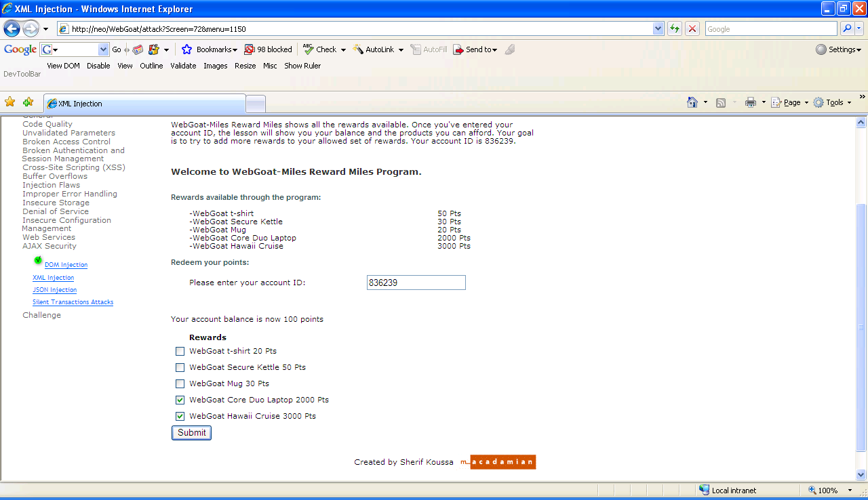Click the account ID input field
The width and height of the screenshot is (868, 500).
tap(416, 283)
